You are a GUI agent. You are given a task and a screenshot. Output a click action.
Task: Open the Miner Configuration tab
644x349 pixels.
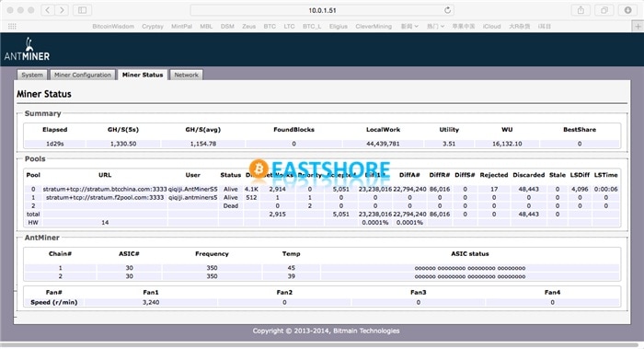(83, 75)
